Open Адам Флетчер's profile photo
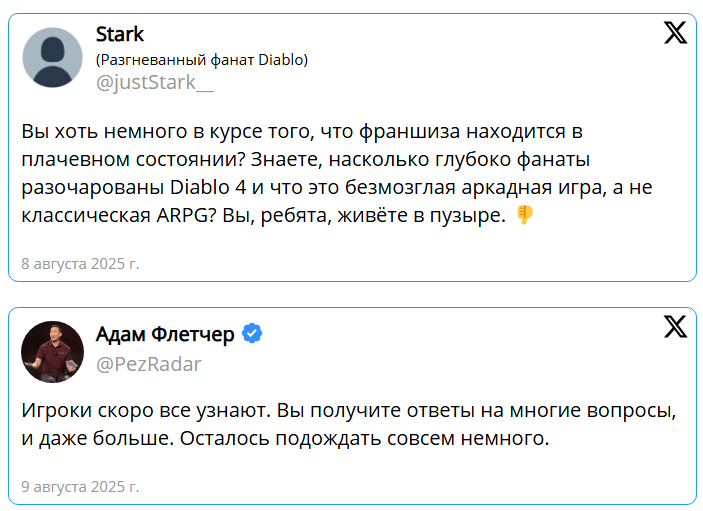The width and height of the screenshot is (703, 511). coord(52,351)
